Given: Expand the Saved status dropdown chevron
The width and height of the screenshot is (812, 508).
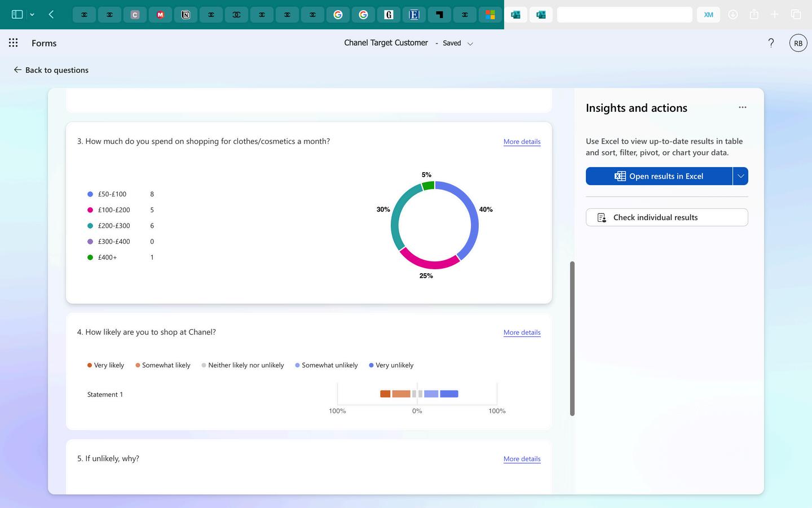Looking at the screenshot, I should tap(470, 43).
